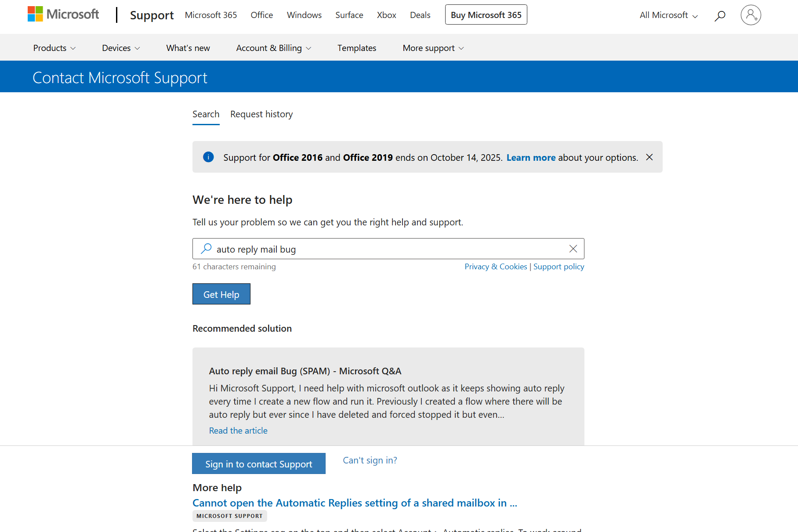Click the 61 characters remaining text
Image resolution: width=798 pixels, height=532 pixels.
coord(234,267)
